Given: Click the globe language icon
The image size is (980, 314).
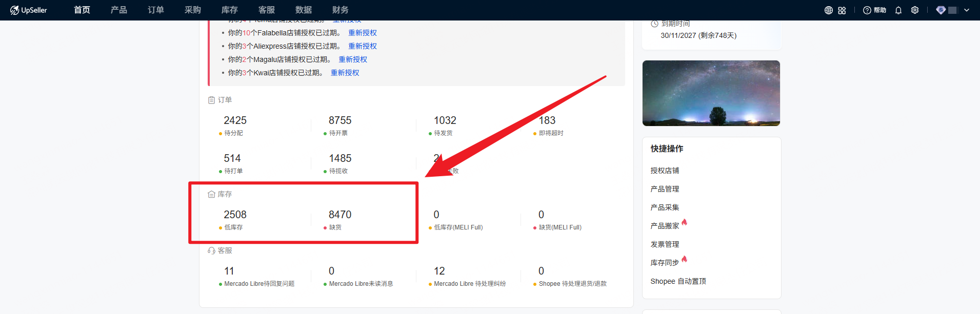Looking at the screenshot, I should pos(828,10).
